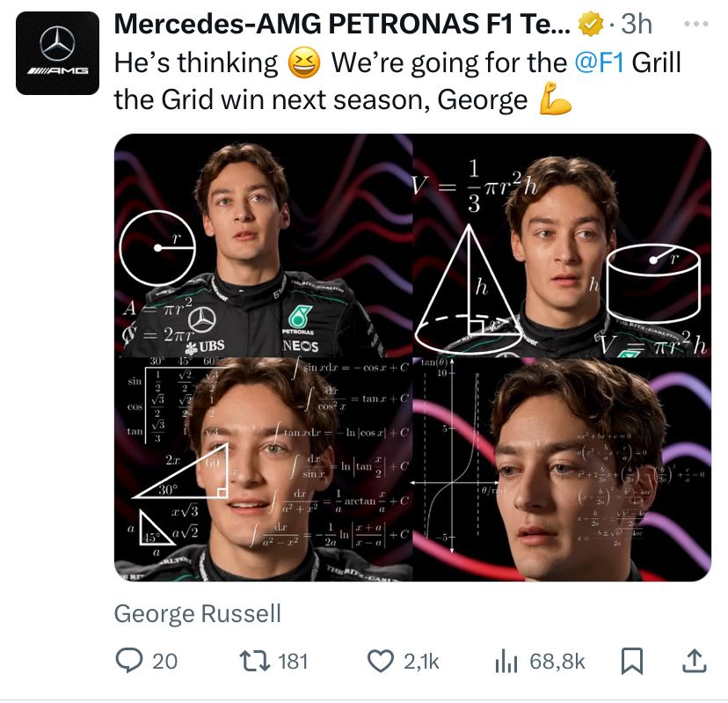Click the 181 reposts count
728x703 pixels.
(x=293, y=661)
